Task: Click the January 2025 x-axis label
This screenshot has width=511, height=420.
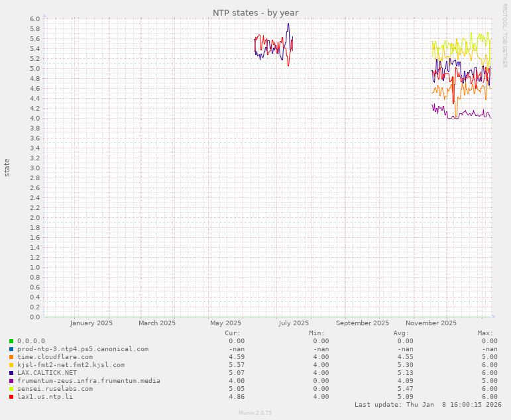Action: pos(91,323)
